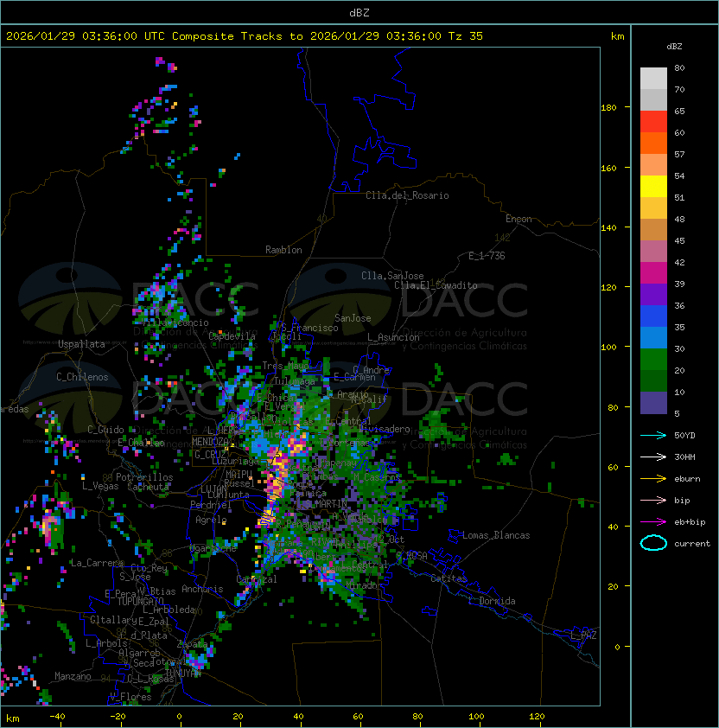This screenshot has height=728, width=719.
Task: Click the 'L_PAZ' map label
Action: 583,635
